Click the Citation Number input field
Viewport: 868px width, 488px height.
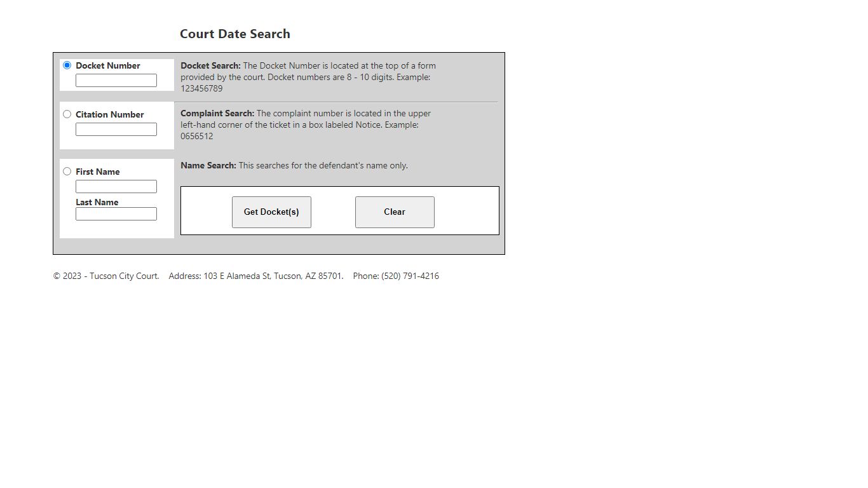pyautogui.click(x=116, y=130)
